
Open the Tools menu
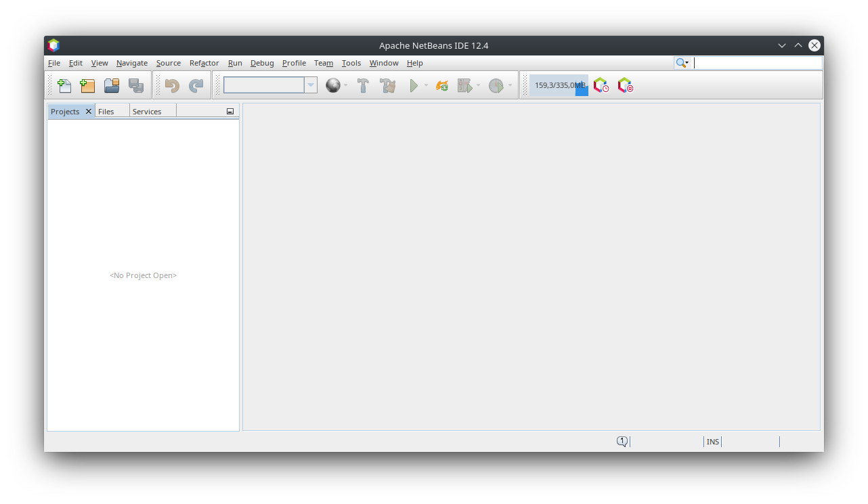pos(351,63)
